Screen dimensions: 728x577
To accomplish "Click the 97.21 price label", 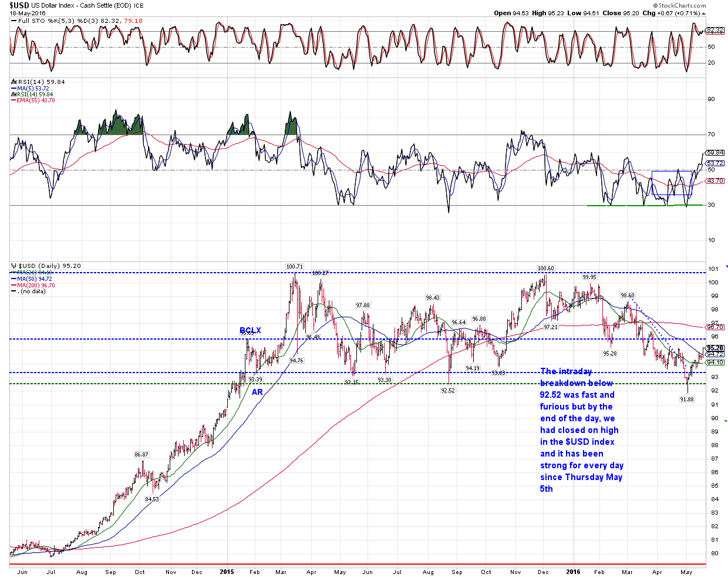I will point(551,327).
